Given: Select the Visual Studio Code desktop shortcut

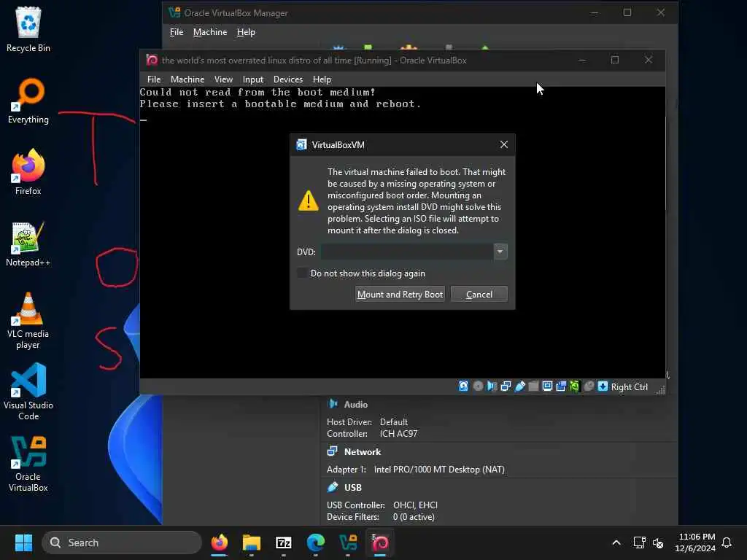Looking at the screenshot, I should [28, 392].
